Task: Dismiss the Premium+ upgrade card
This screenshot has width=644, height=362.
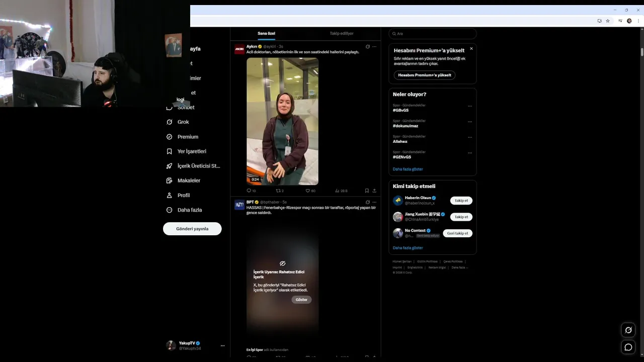Action: coord(471,49)
